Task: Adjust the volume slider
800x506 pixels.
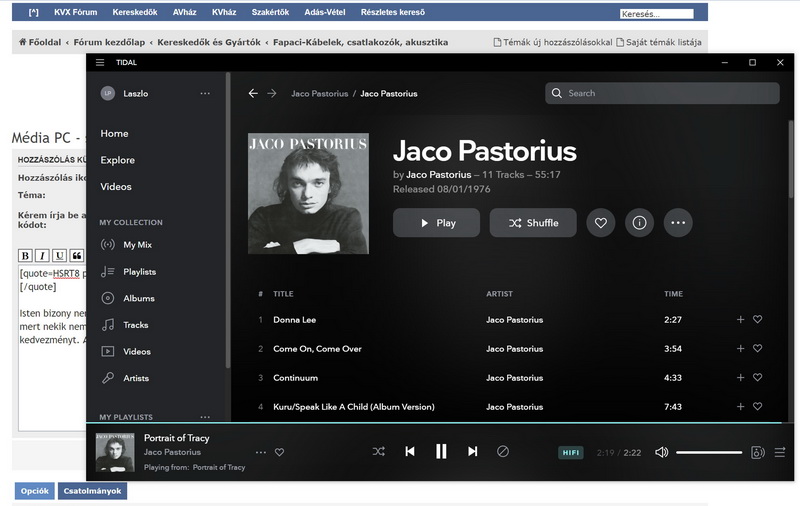Action: [x=709, y=452]
